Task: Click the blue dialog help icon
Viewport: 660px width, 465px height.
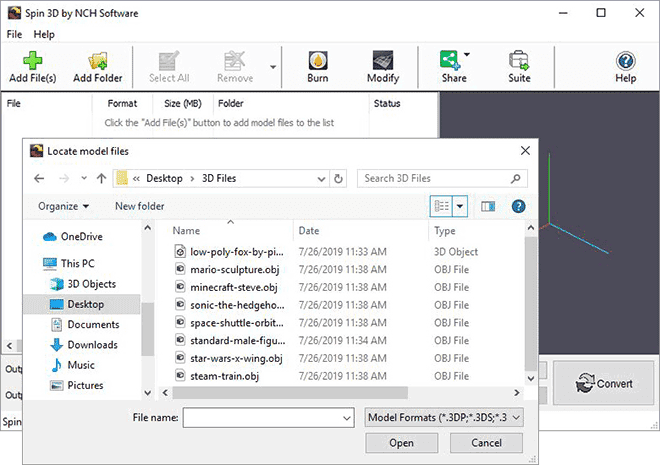Action: pos(518,206)
